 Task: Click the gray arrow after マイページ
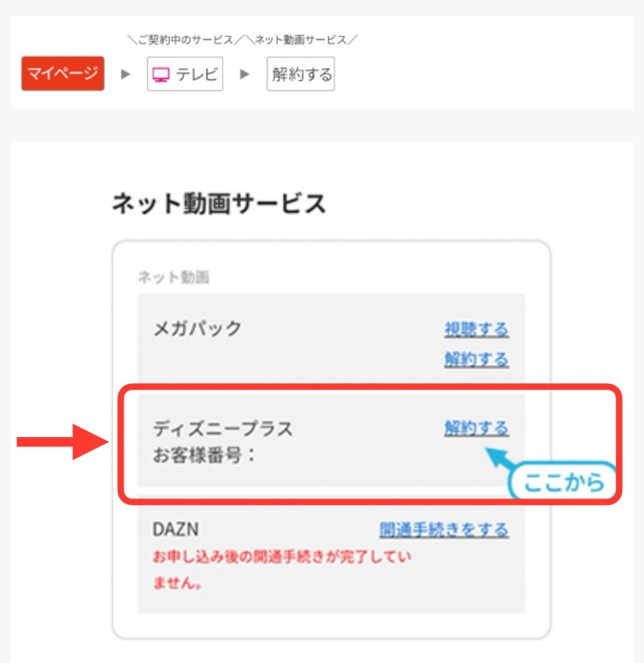[x=126, y=74]
